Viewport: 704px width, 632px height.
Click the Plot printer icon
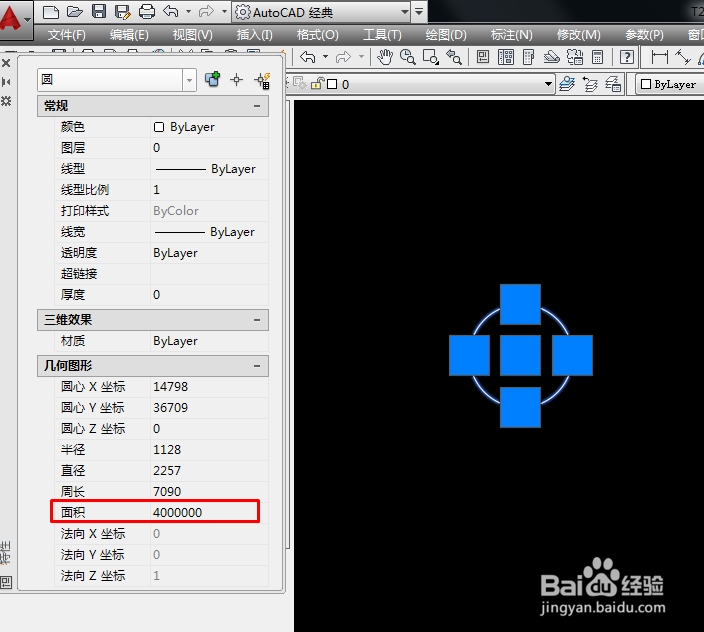146,12
